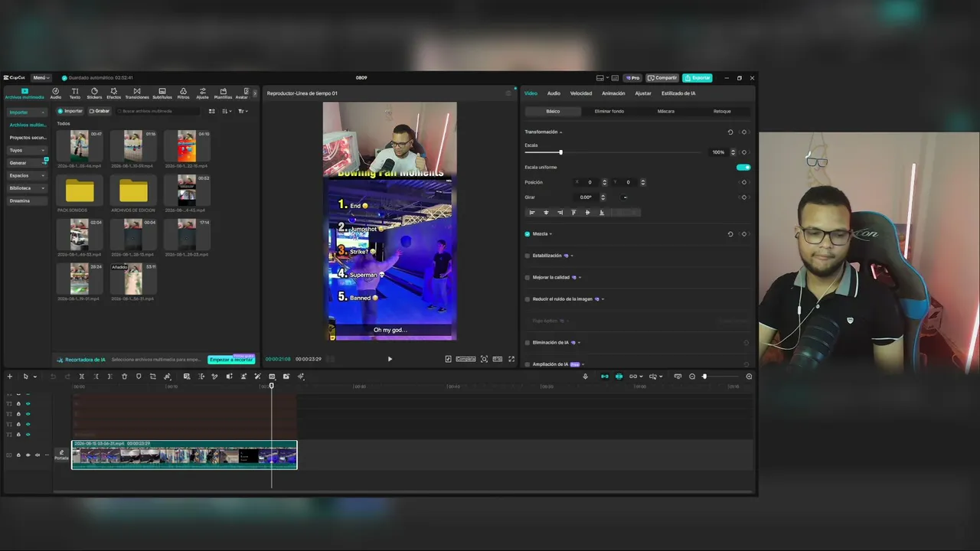Image resolution: width=980 pixels, height=551 pixels.
Task: Switch to the Audio inspector tab
Action: click(554, 93)
